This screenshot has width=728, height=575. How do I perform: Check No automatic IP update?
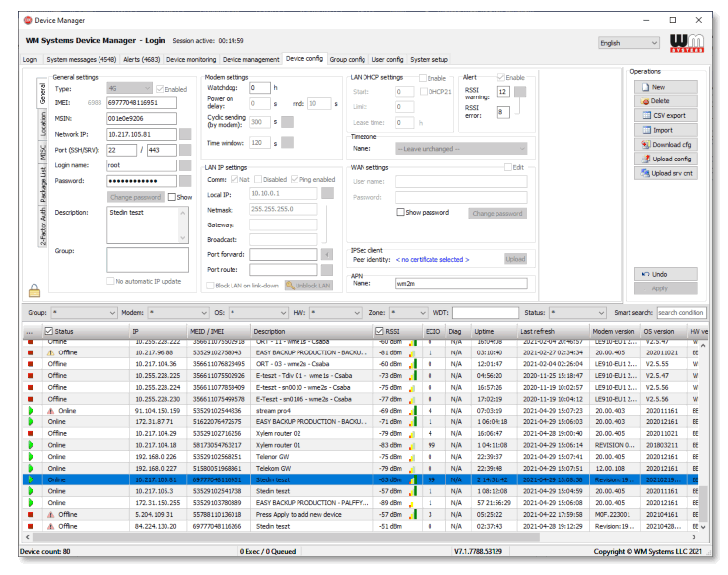[x=110, y=281]
